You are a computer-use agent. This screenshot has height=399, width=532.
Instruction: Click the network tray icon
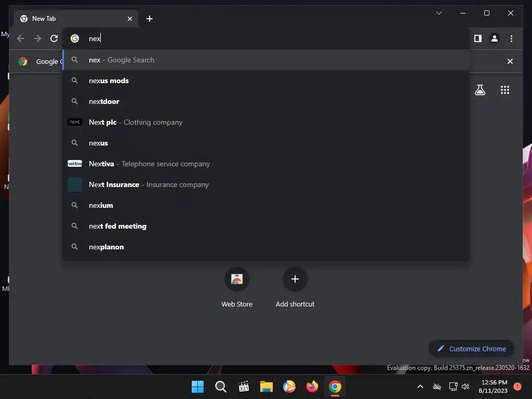[x=453, y=387]
